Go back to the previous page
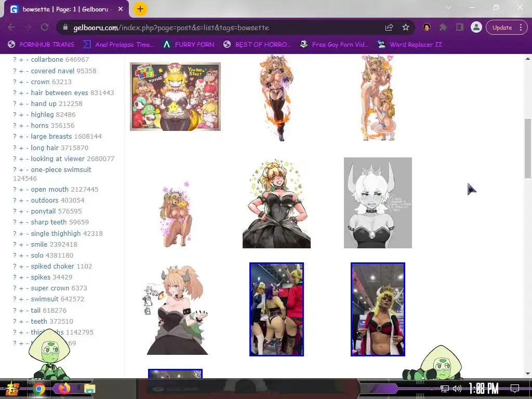This screenshot has width=532, height=399. click(11, 28)
